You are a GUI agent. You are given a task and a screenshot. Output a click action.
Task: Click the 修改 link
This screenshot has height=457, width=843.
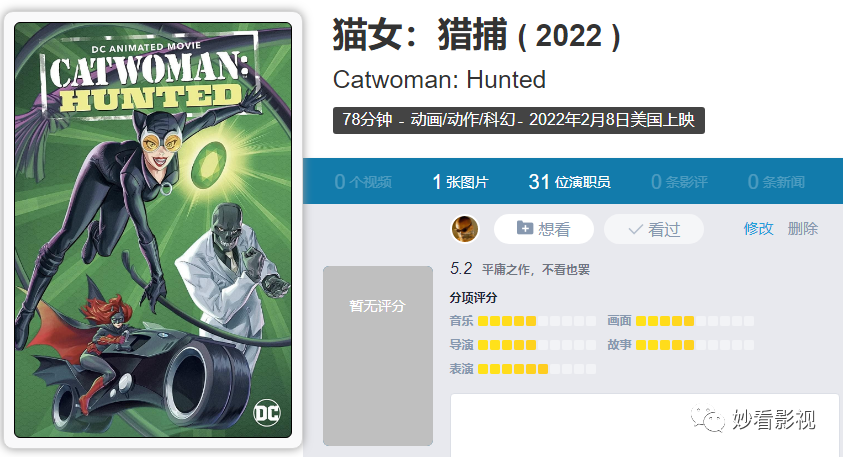758,228
